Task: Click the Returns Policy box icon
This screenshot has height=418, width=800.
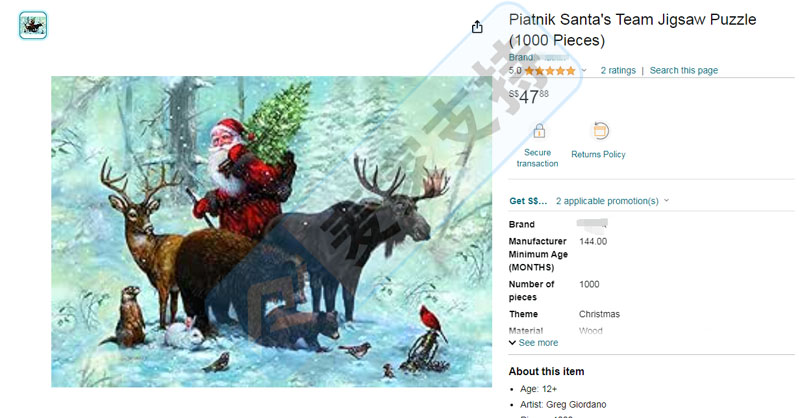Action: pos(601,131)
